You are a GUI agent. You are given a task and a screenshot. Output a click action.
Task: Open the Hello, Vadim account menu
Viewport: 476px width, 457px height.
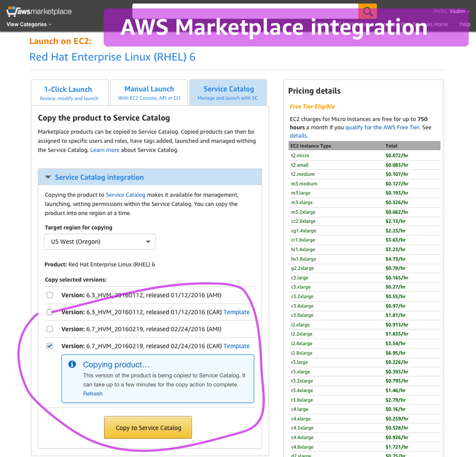tap(451, 11)
